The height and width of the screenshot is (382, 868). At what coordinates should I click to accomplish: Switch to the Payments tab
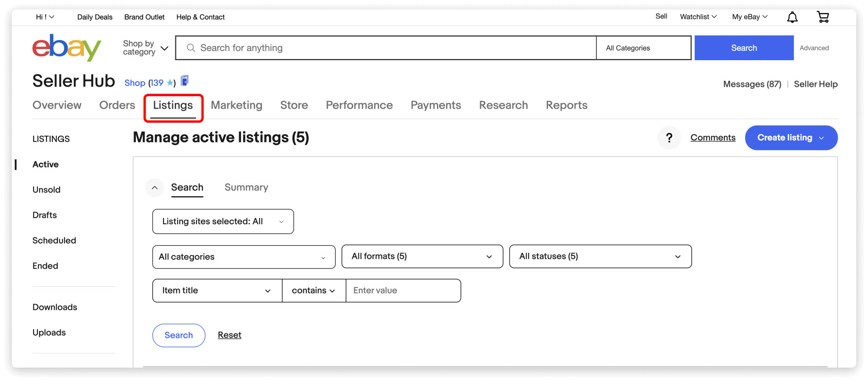click(436, 105)
